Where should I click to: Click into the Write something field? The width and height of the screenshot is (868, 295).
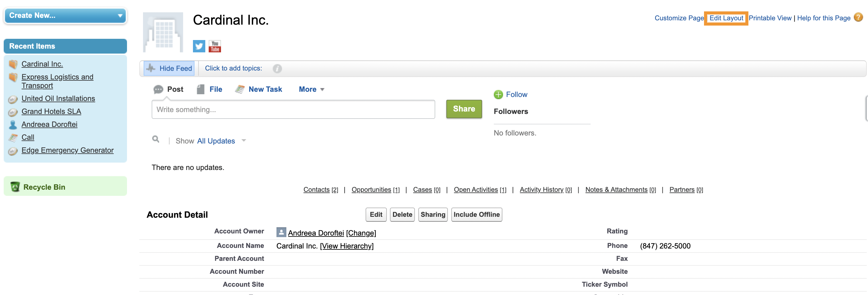coord(293,109)
